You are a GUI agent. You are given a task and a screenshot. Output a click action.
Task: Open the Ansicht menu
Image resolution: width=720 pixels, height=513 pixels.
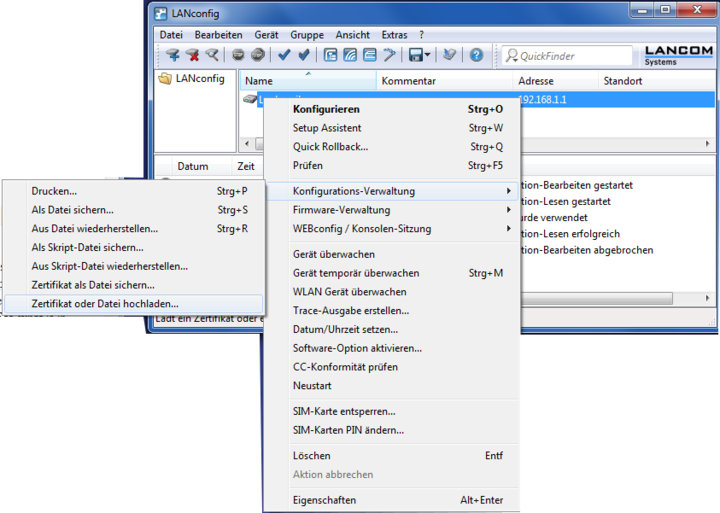(x=352, y=35)
